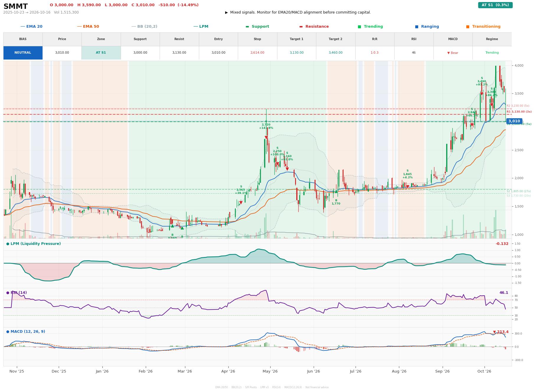Click the current price tag 3,010
Screen dimensions: 535x392
514,121
